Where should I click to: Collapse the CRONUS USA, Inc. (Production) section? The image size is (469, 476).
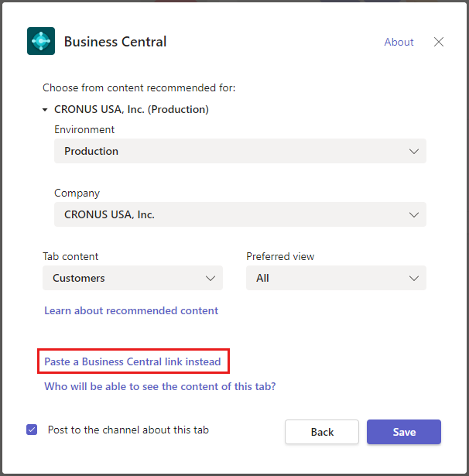pos(46,110)
